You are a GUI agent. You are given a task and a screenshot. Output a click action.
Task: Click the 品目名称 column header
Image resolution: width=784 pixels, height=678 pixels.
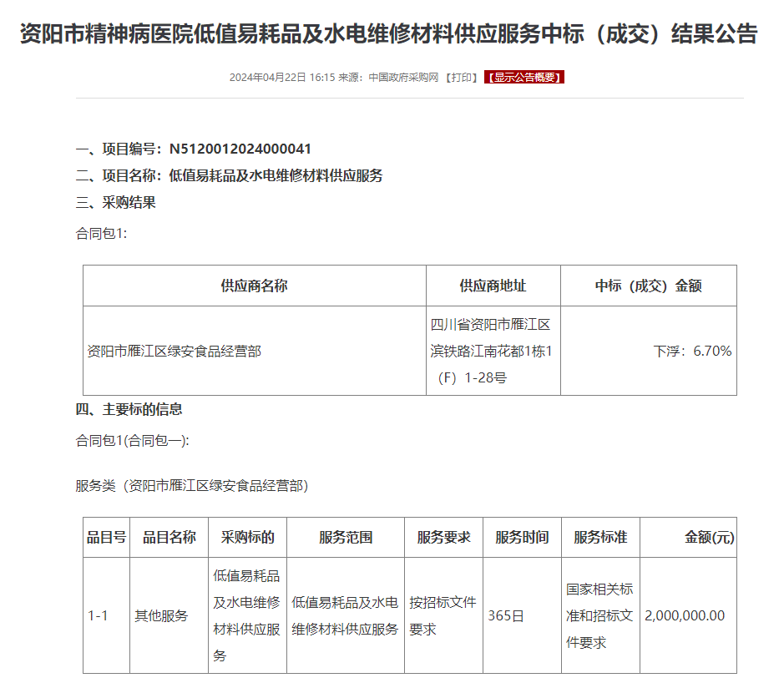coord(169,538)
